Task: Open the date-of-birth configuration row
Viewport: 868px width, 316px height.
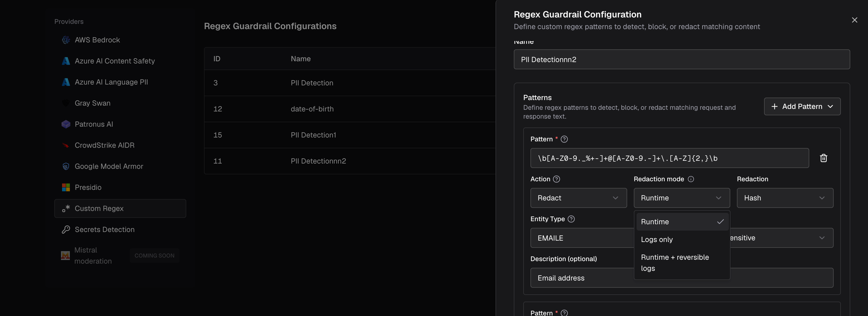Action: coord(350,109)
